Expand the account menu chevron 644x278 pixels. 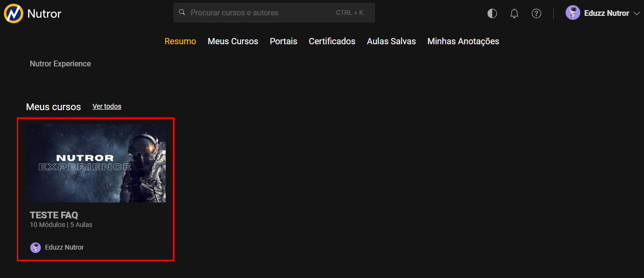637,13
